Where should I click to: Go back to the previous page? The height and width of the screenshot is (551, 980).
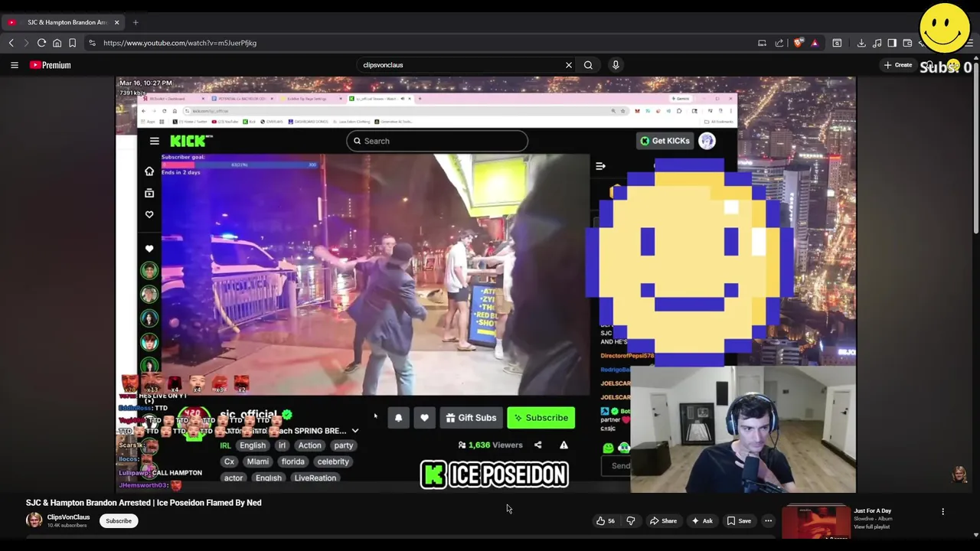11,43
